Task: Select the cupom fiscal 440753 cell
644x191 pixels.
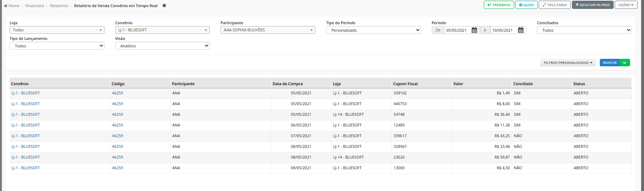Action: (x=422, y=104)
